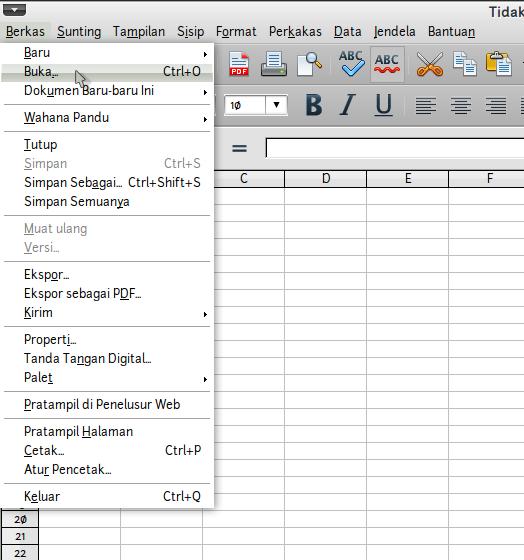Click the formula input line
The width and height of the screenshot is (524, 560).
tap(395, 148)
